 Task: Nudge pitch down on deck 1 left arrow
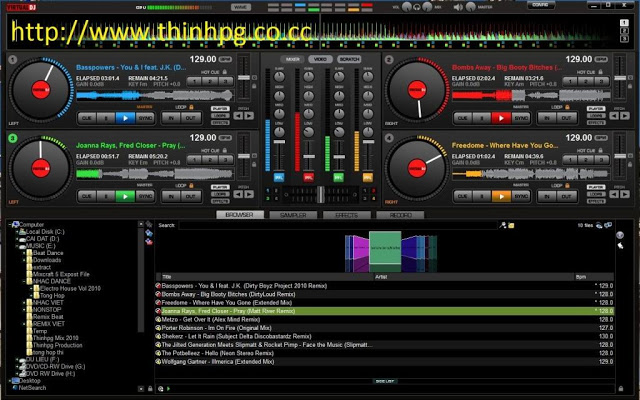click(x=238, y=116)
